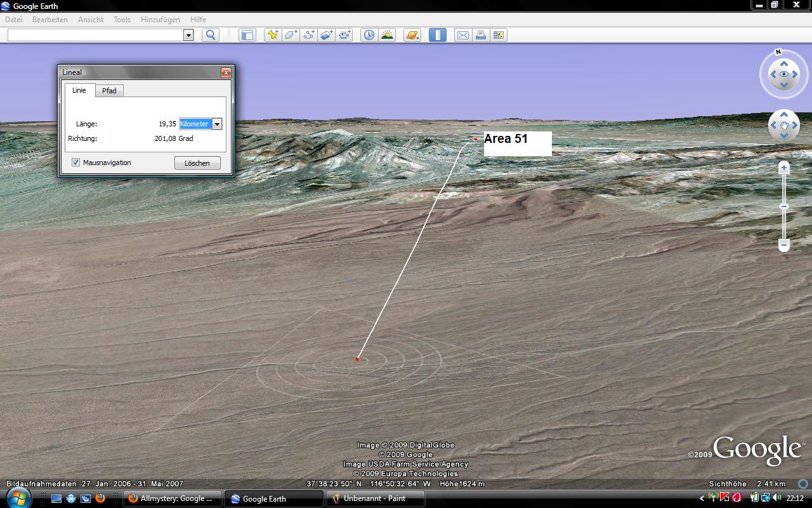Move left with the hand control's left arrow

coord(773,125)
